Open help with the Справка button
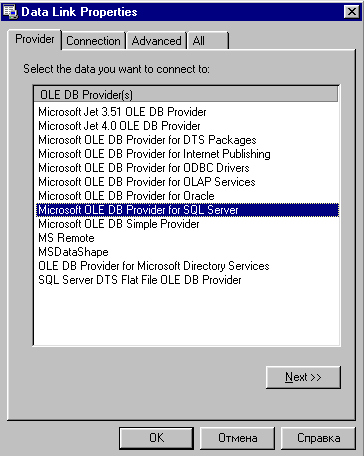 coord(318,438)
